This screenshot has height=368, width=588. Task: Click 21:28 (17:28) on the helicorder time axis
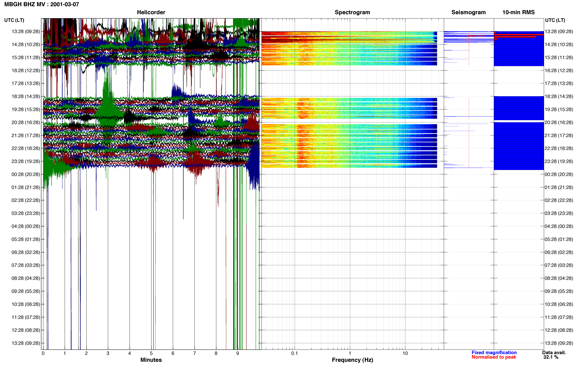(x=26, y=135)
